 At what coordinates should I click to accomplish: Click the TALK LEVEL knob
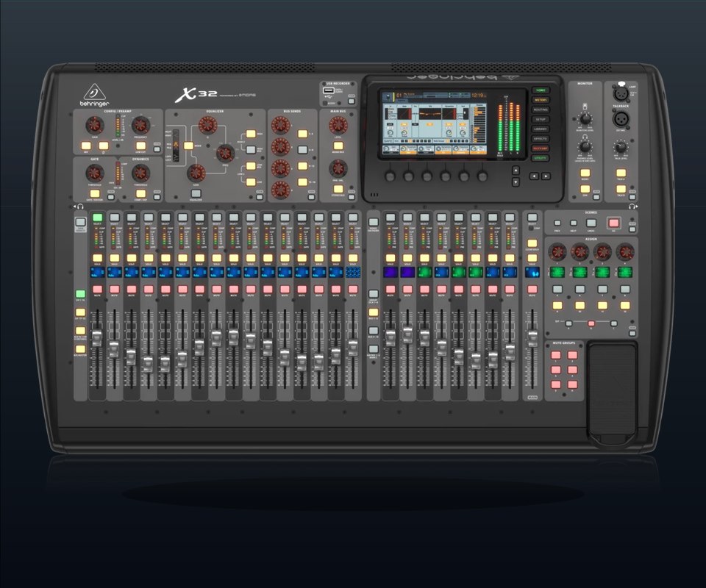coord(621,147)
